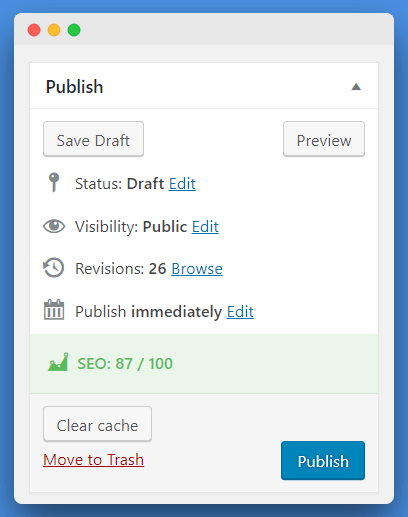The image size is (408, 517).
Task: Minimize the window using the yellow button
Action: (x=54, y=30)
